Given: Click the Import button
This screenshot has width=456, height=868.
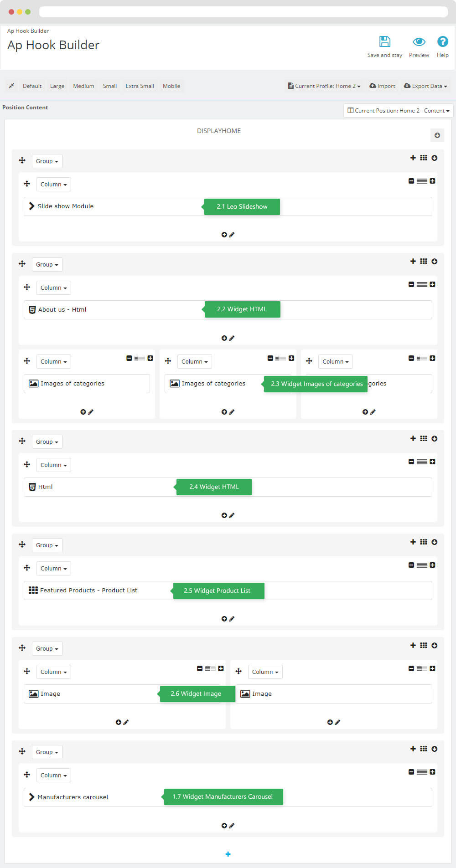Looking at the screenshot, I should 382,86.
